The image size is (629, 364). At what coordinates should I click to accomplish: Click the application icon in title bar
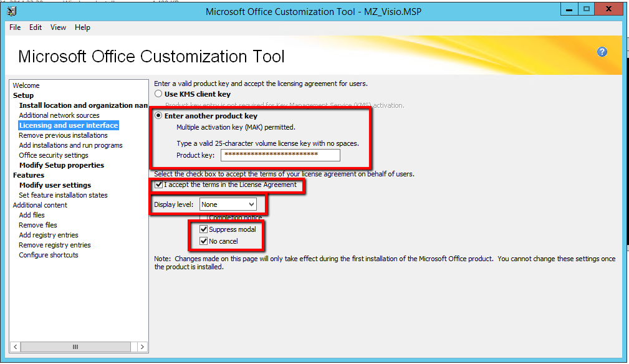coord(11,11)
